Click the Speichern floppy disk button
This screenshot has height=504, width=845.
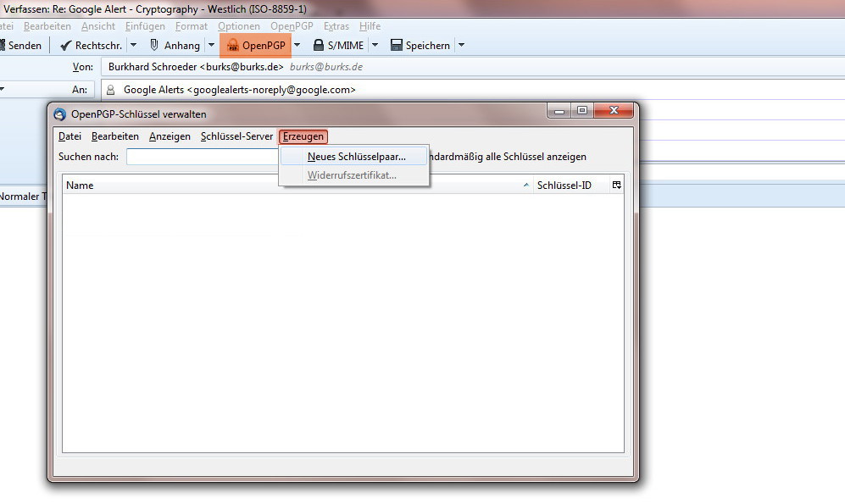click(420, 46)
